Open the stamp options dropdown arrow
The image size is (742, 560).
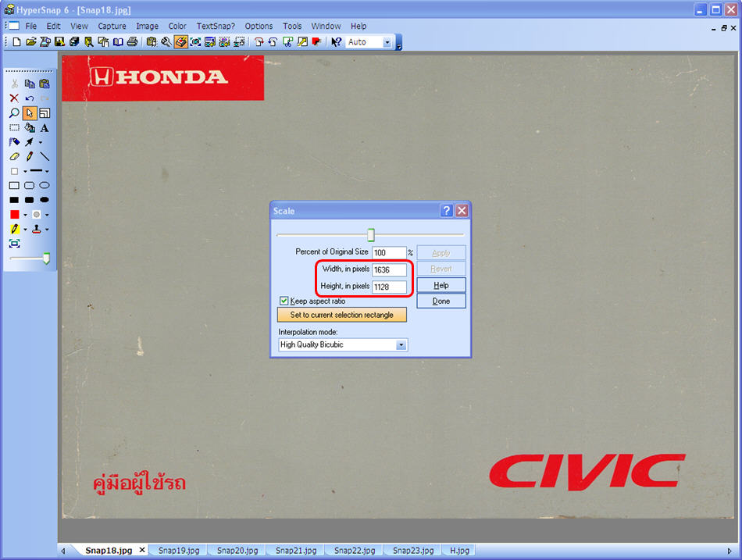pos(48,230)
